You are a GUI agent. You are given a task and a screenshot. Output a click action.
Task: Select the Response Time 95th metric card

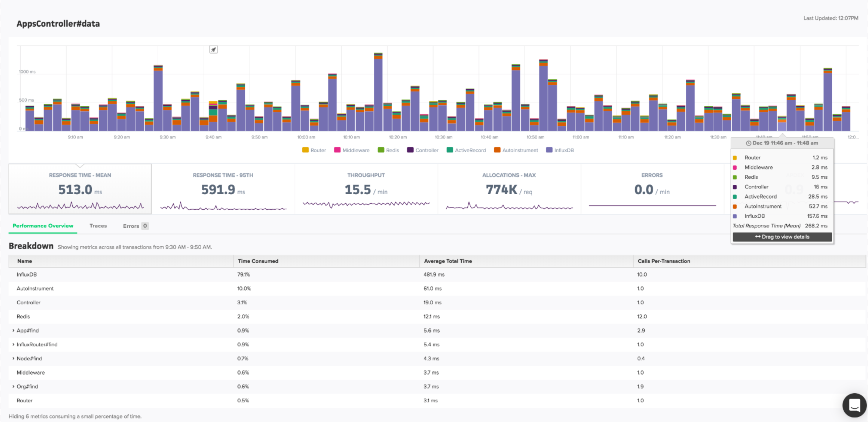[223, 189]
